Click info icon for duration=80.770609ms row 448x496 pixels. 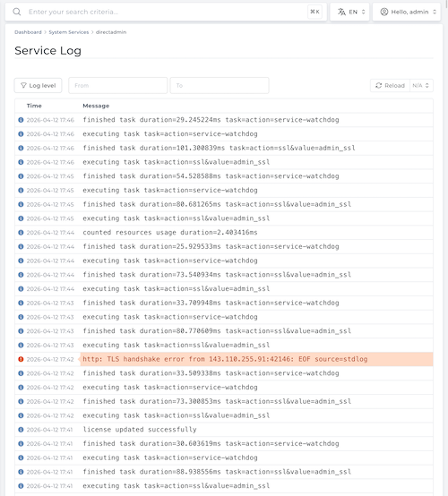tap(21, 331)
